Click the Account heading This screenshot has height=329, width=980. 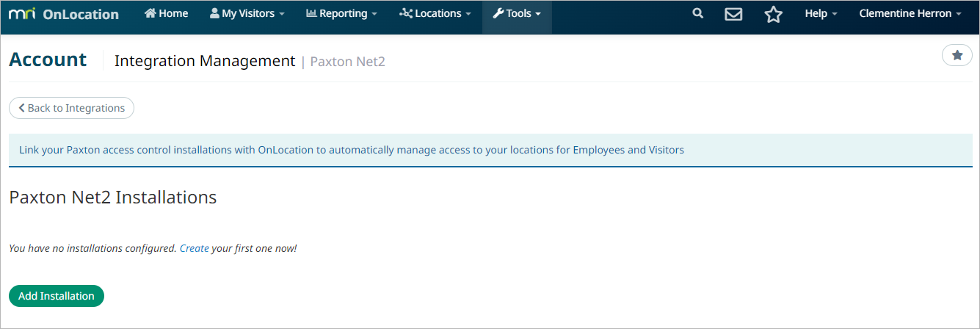[48, 59]
